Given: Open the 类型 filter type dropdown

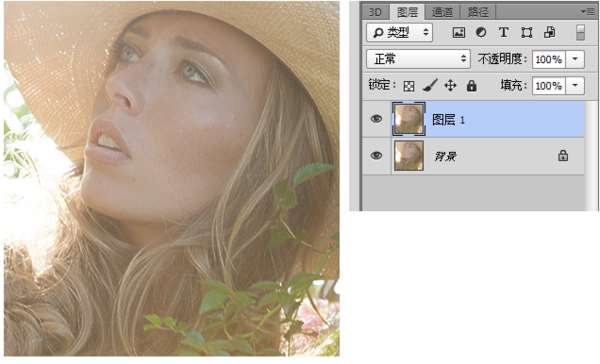Looking at the screenshot, I should click(x=399, y=33).
